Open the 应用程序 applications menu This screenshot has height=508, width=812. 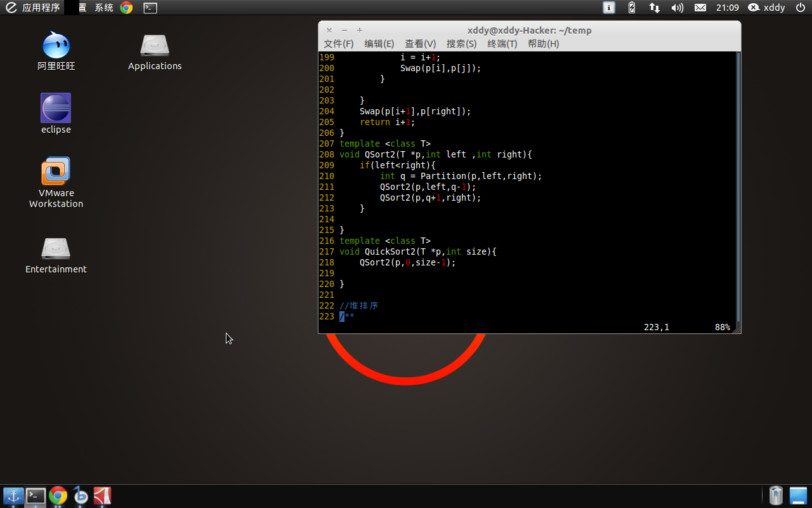pyautogui.click(x=33, y=8)
